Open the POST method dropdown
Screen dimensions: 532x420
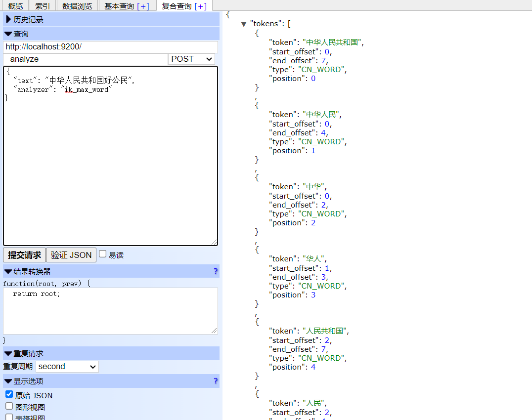(191, 59)
